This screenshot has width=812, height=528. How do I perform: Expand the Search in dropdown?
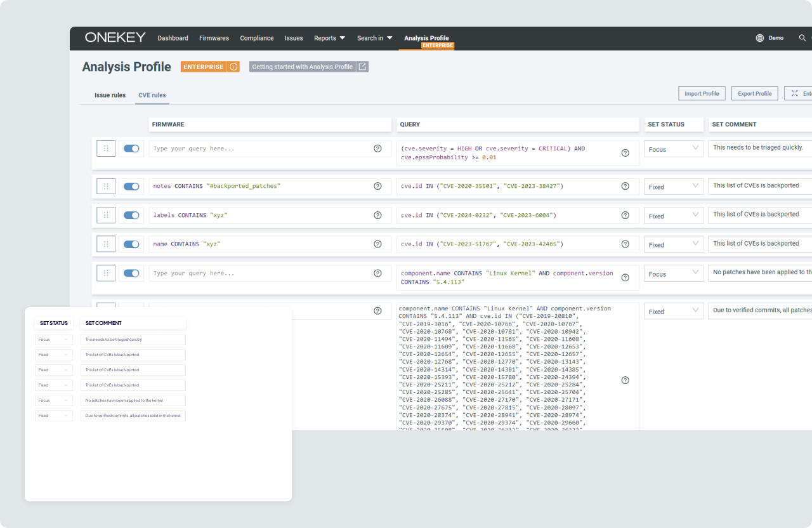pos(374,38)
